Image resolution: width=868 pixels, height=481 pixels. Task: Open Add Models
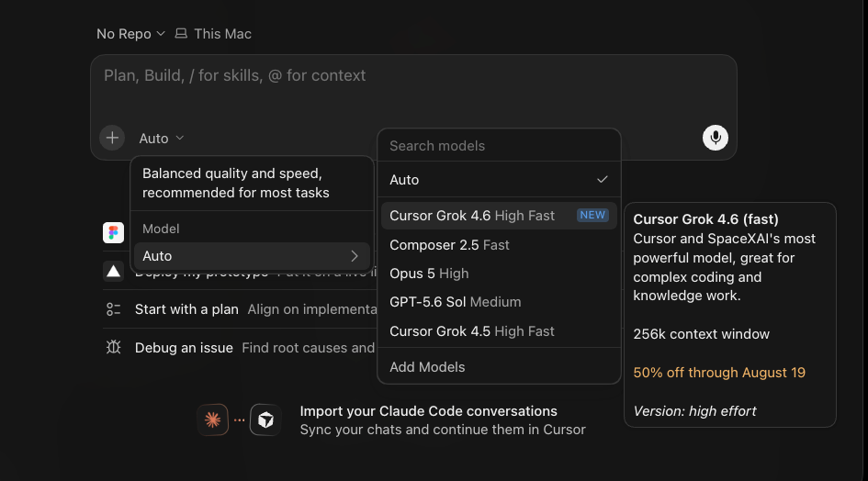(x=499, y=367)
